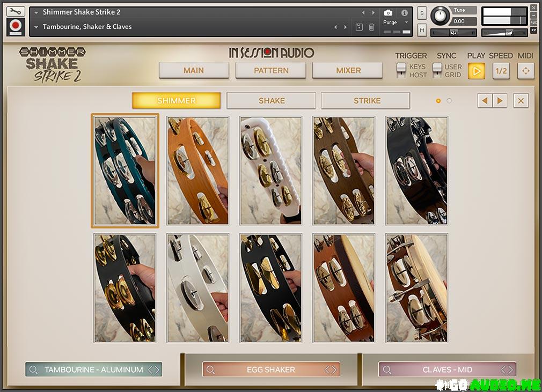Click the red record logo icon
This screenshot has width=542, height=392.
point(16,26)
